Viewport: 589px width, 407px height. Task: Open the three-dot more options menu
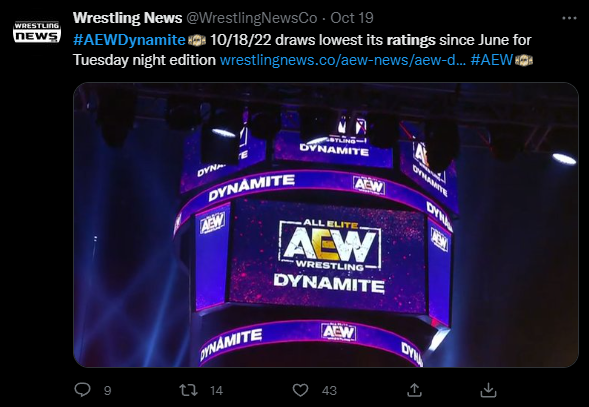569,18
